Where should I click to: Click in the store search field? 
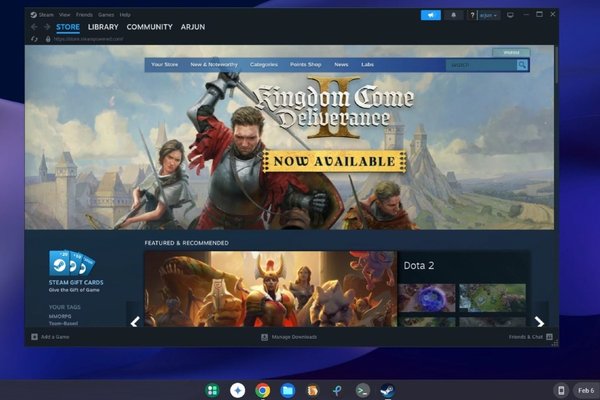tap(481, 65)
